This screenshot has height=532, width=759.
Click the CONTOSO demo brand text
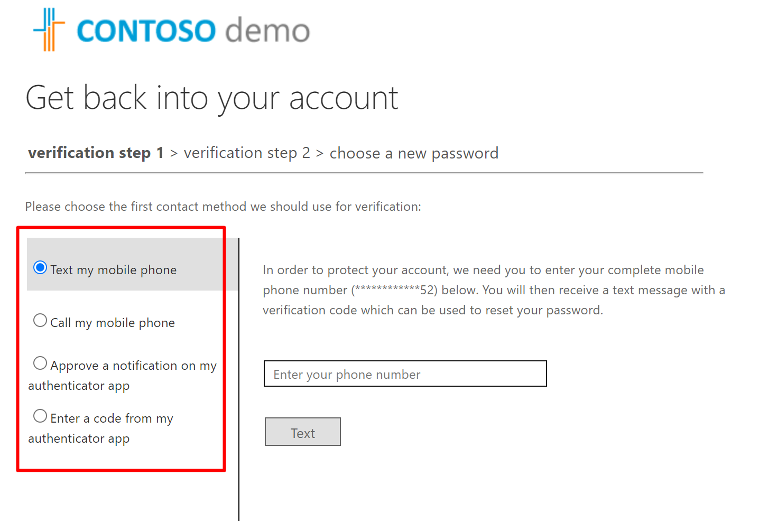[193, 31]
